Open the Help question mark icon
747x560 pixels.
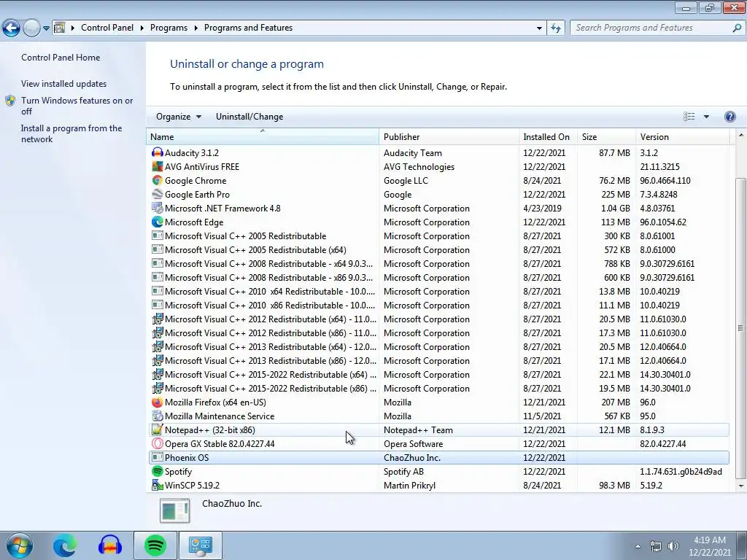click(x=729, y=117)
